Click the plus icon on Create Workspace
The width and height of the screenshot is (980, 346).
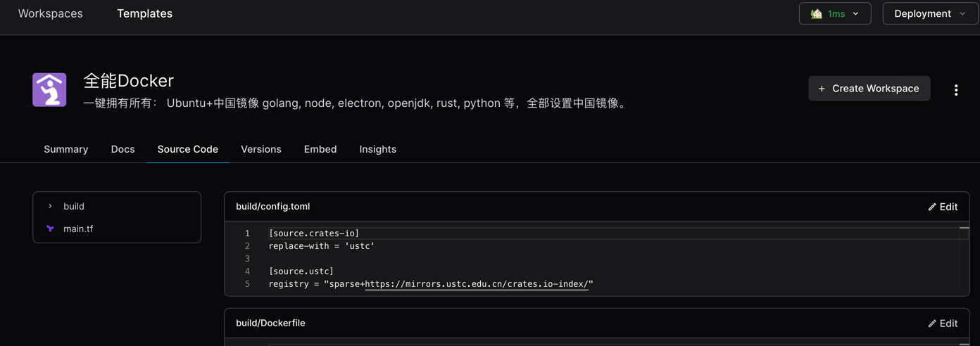click(822, 89)
